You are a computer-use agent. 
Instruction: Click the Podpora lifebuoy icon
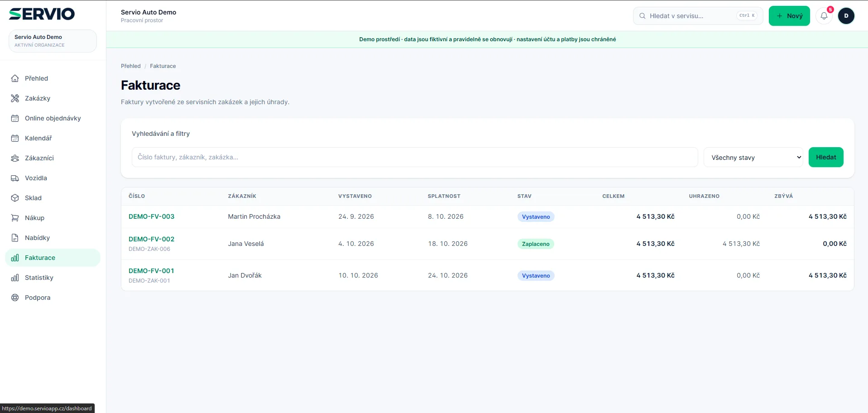15,298
